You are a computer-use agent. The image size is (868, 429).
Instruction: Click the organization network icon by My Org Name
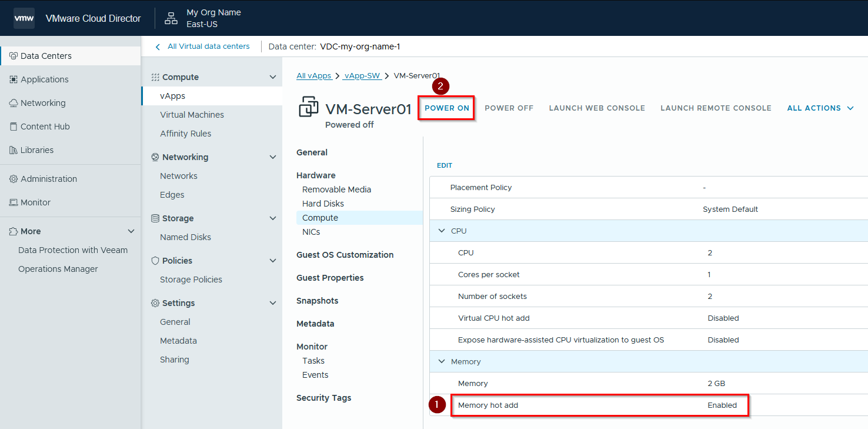(171, 18)
